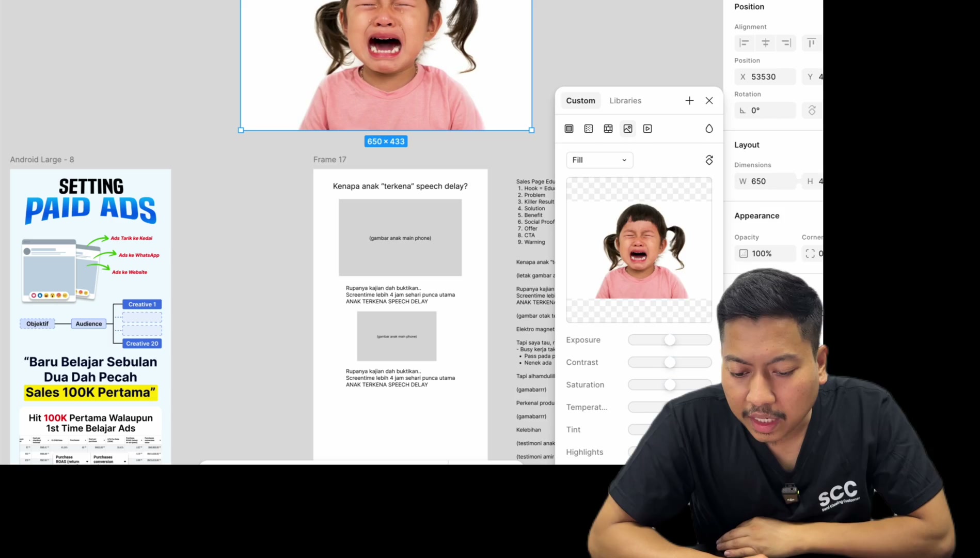Adjust the Saturation slider
980x558 pixels.
[x=670, y=385]
